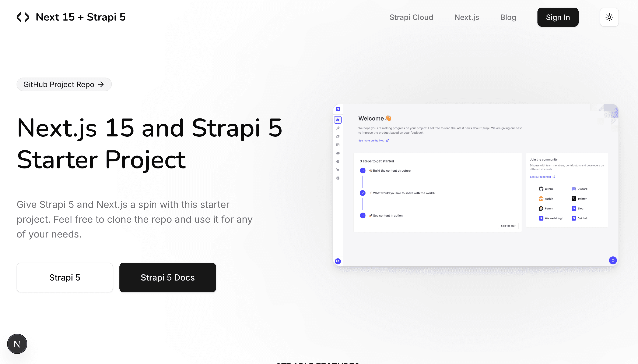
Task: Open the Next.js dev tools N indicator
Action: pos(17,344)
